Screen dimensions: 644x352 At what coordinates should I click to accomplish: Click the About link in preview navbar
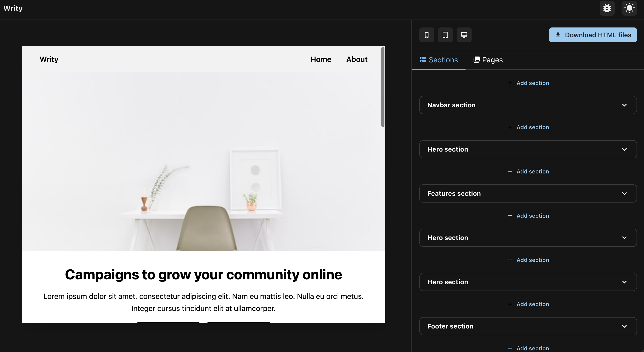coord(357,59)
